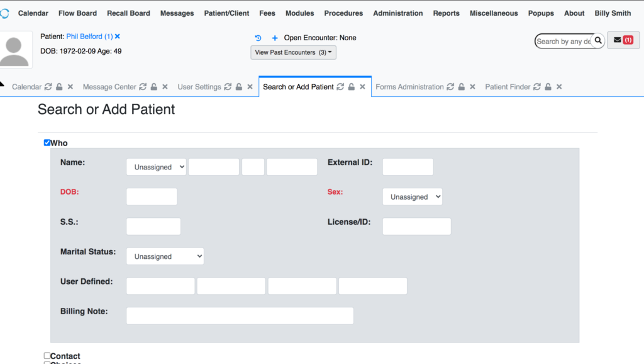Screen dimensions: 644x364
Task: Lock the Message Center tab
Action: tap(153, 87)
